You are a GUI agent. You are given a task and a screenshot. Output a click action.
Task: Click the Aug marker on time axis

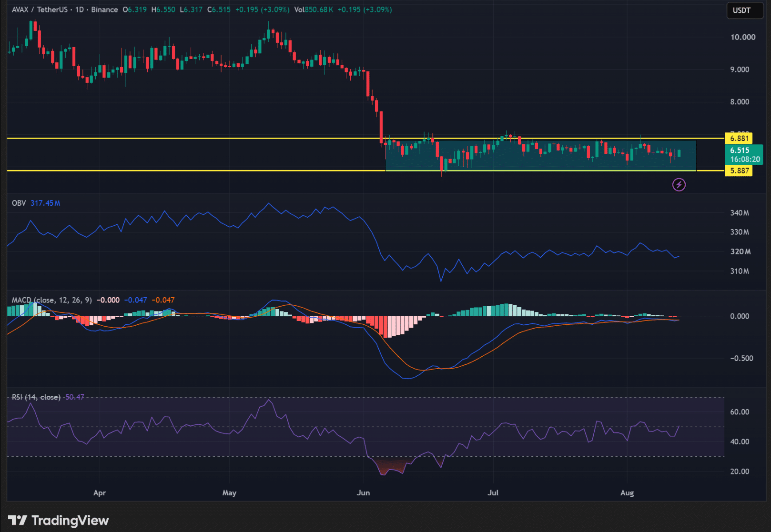(627, 492)
